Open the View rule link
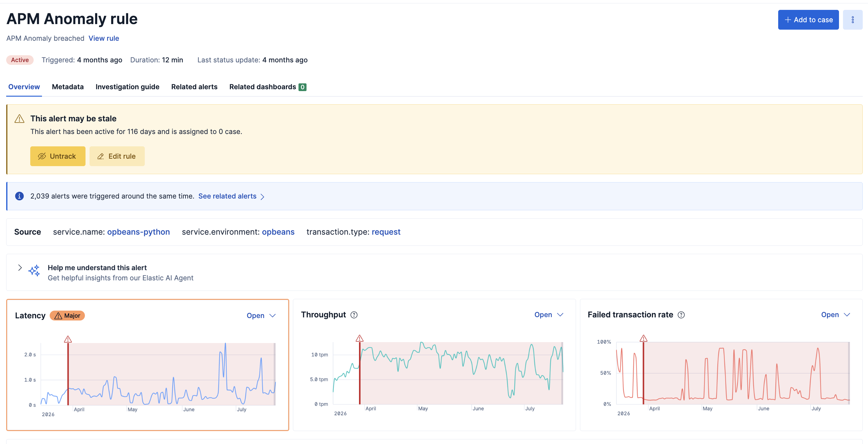 104,38
